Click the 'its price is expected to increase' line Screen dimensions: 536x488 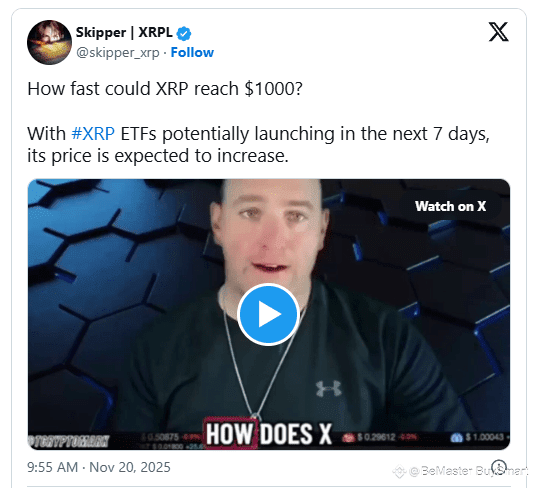[158, 156]
